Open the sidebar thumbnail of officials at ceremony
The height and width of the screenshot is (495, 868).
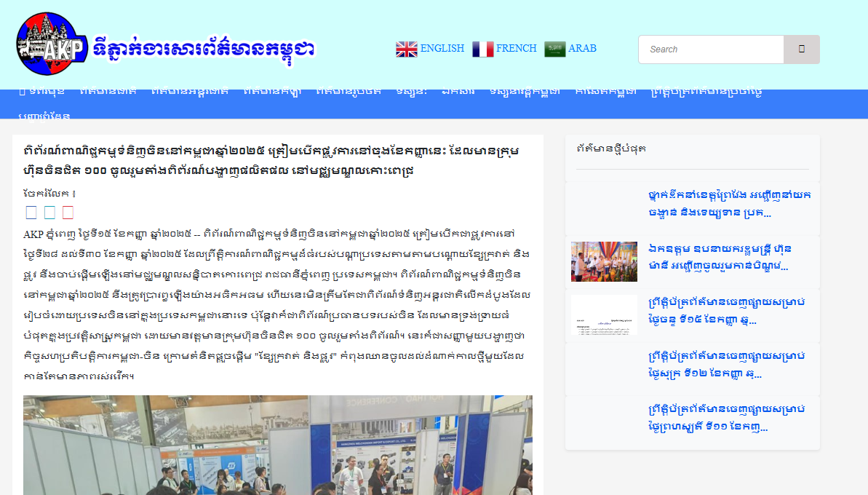(604, 262)
